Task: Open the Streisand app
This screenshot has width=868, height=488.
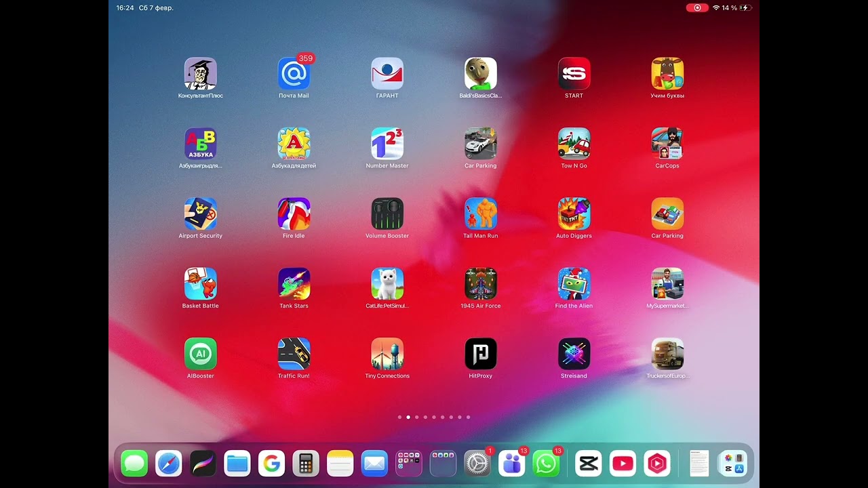Action: point(574,354)
